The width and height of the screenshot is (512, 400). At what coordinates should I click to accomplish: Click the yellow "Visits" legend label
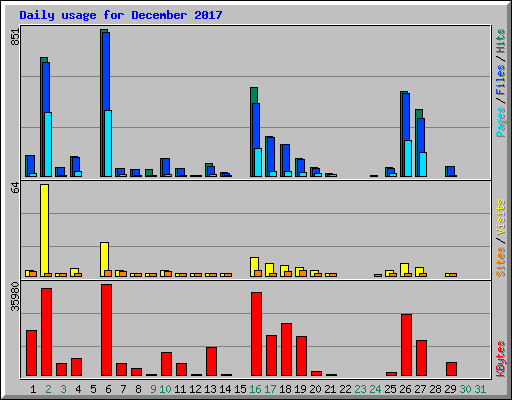(x=501, y=217)
